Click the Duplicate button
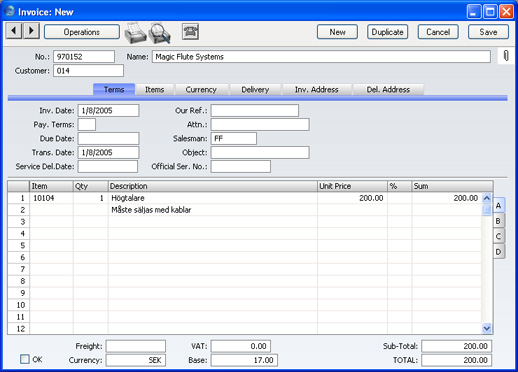 pyautogui.click(x=387, y=32)
